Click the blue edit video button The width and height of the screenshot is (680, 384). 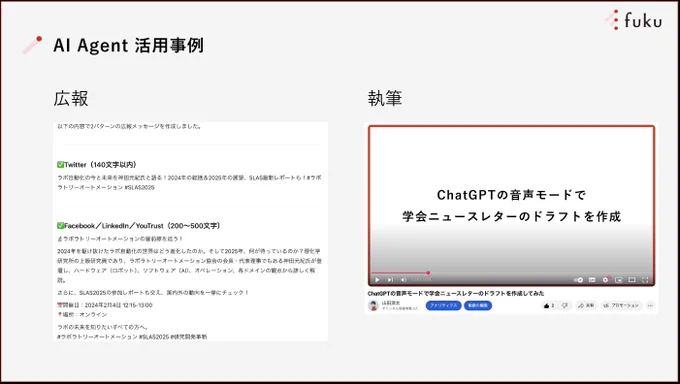tap(477, 305)
